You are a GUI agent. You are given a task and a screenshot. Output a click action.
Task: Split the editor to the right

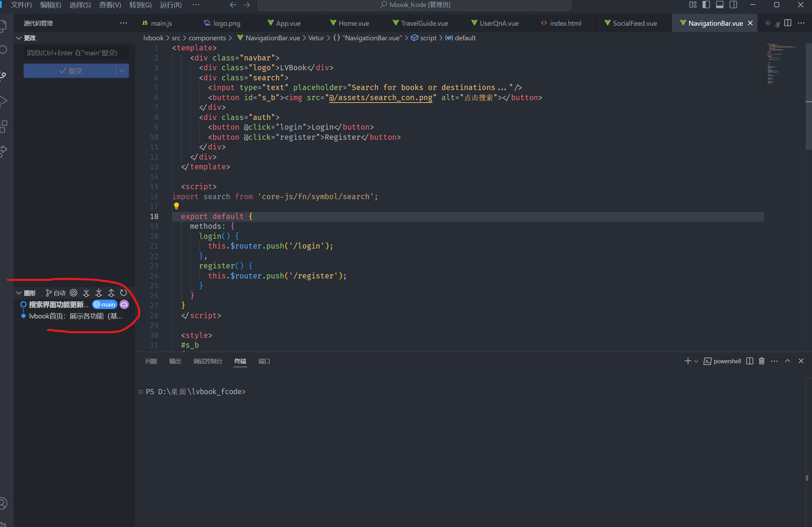point(788,23)
